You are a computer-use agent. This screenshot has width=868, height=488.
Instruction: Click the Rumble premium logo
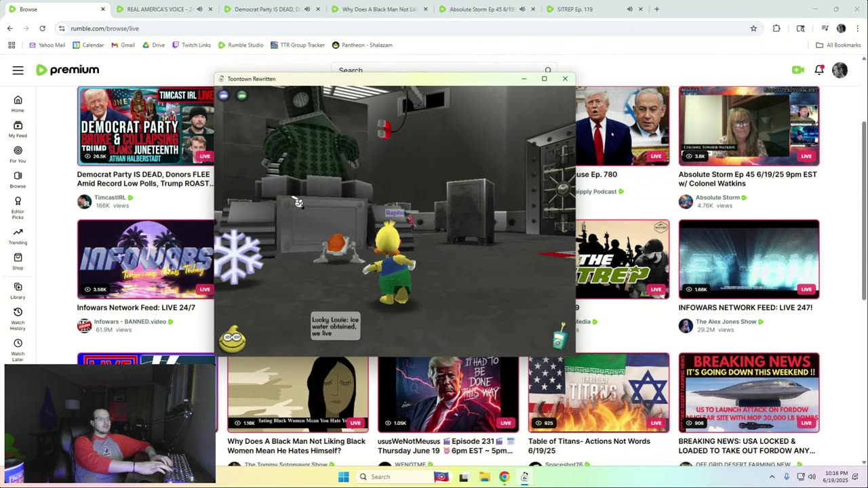coord(67,70)
